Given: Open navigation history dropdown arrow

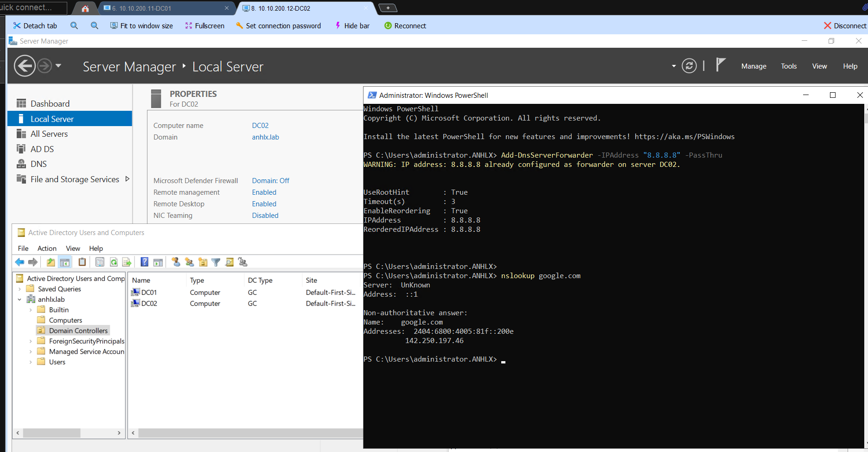Looking at the screenshot, I should pos(58,66).
